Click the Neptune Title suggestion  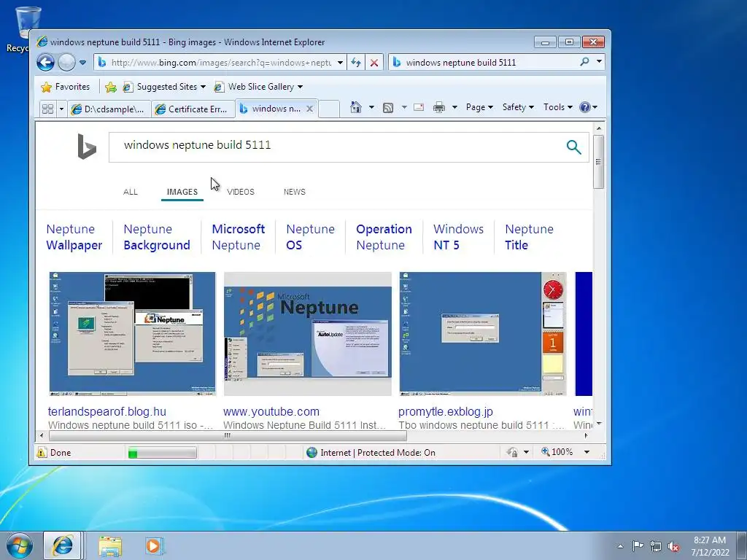click(x=529, y=237)
